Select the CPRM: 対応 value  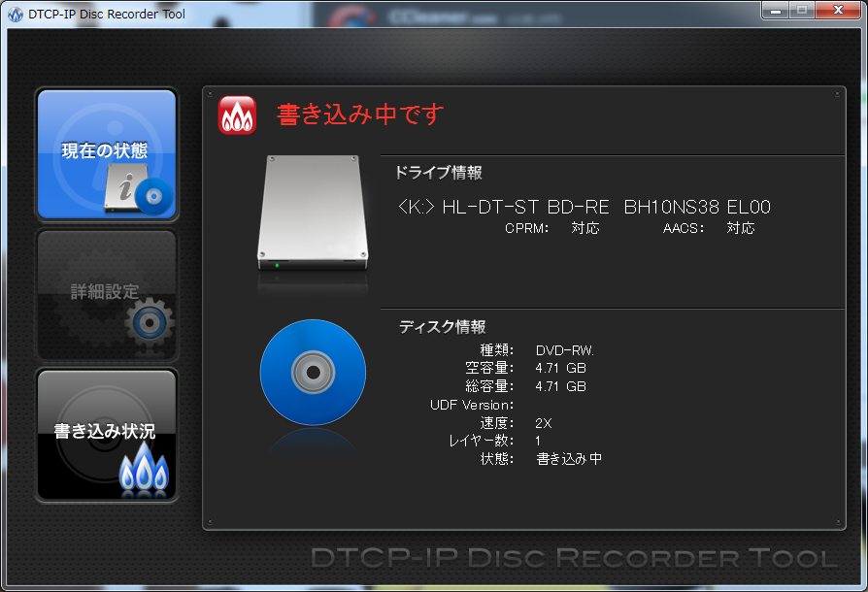pos(585,228)
